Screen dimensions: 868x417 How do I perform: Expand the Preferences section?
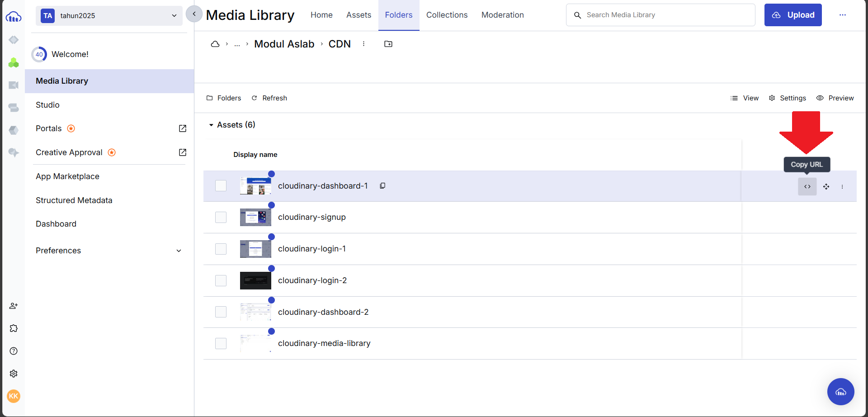pos(109,251)
